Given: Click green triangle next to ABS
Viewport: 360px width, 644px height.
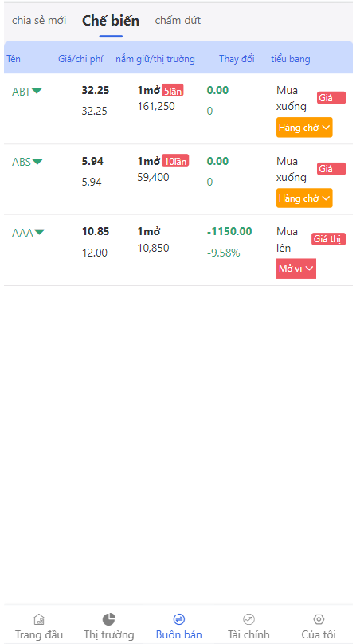Looking at the screenshot, I should (x=37, y=162).
